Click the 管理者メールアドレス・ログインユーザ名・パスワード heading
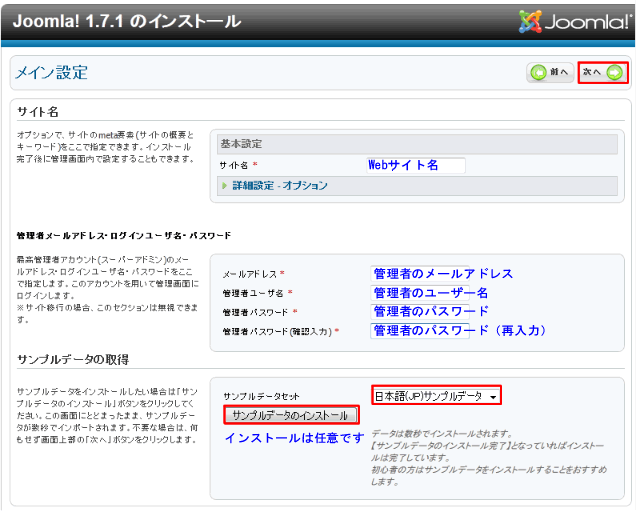Image resolution: width=636 pixels, height=511 pixels. tap(124, 235)
